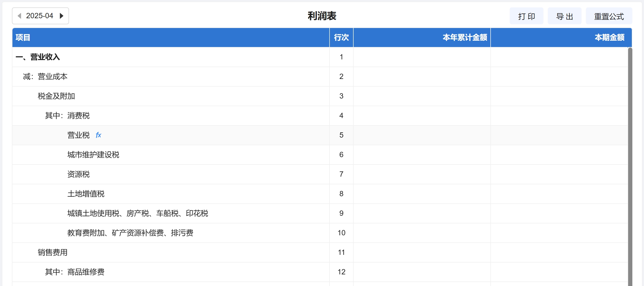The width and height of the screenshot is (644, 286).
Task: Click the 销售费用 row
Action: pyautogui.click(x=53, y=252)
